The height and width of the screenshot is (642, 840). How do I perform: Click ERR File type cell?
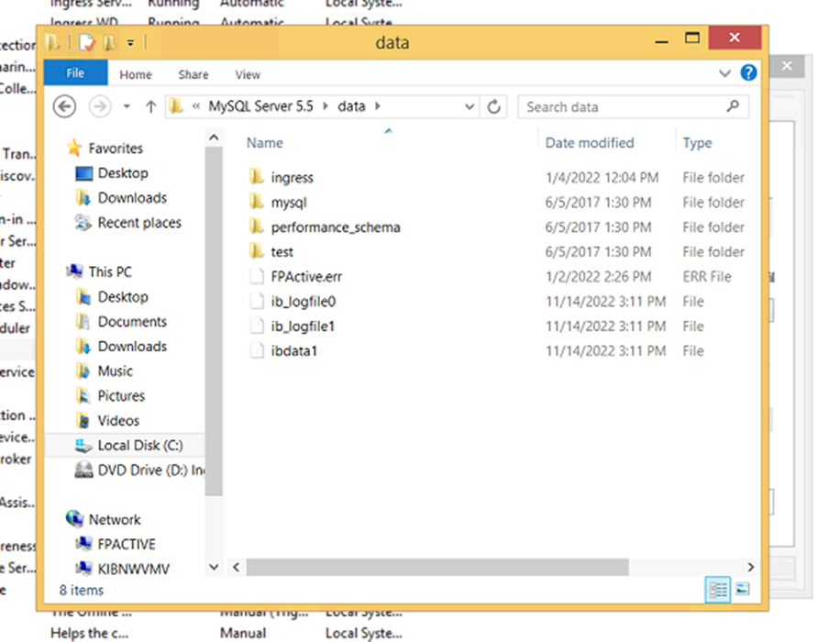(707, 276)
